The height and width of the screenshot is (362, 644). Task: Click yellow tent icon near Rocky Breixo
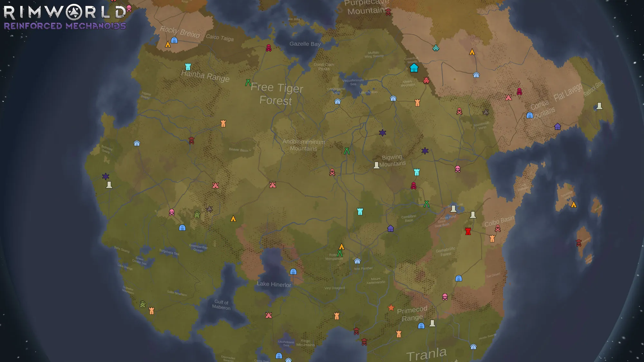tap(168, 44)
